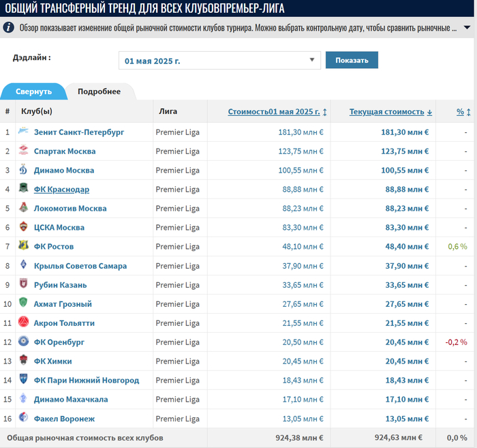Click FC Krasnodar club crest
Viewport: 477px width, 448px height.
23,188
